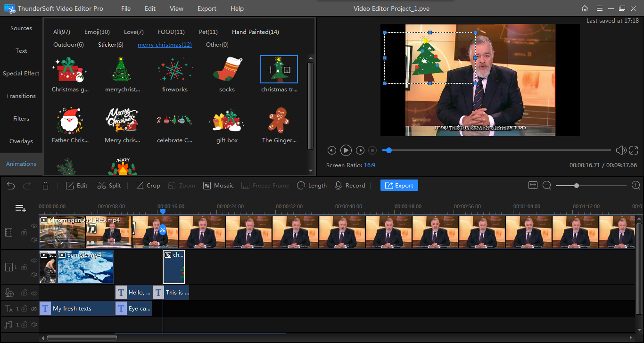Screen dimensions: 644x343
Task: Open the Export menu
Action: pyautogui.click(x=206, y=8)
